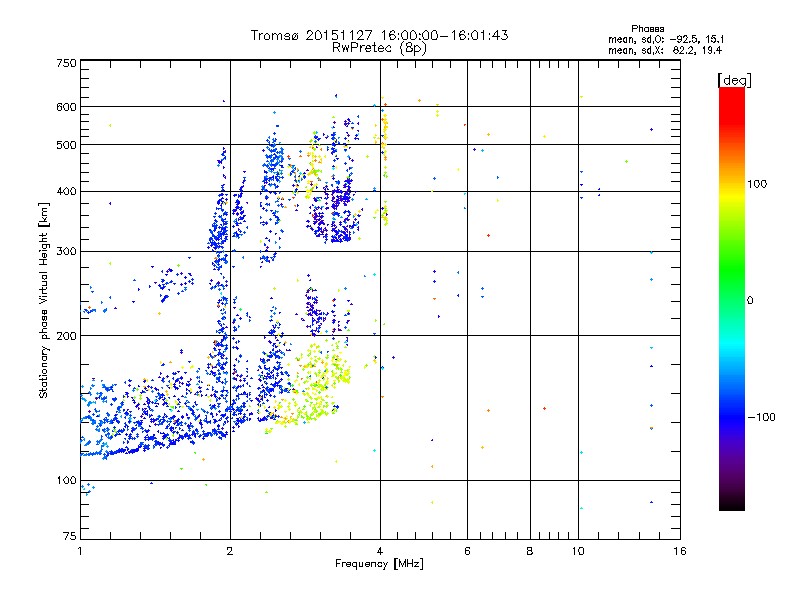This screenshot has width=800, height=600.
Task: Click the x-axis '6' tick label
Action: pyautogui.click(x=467, y=551)
